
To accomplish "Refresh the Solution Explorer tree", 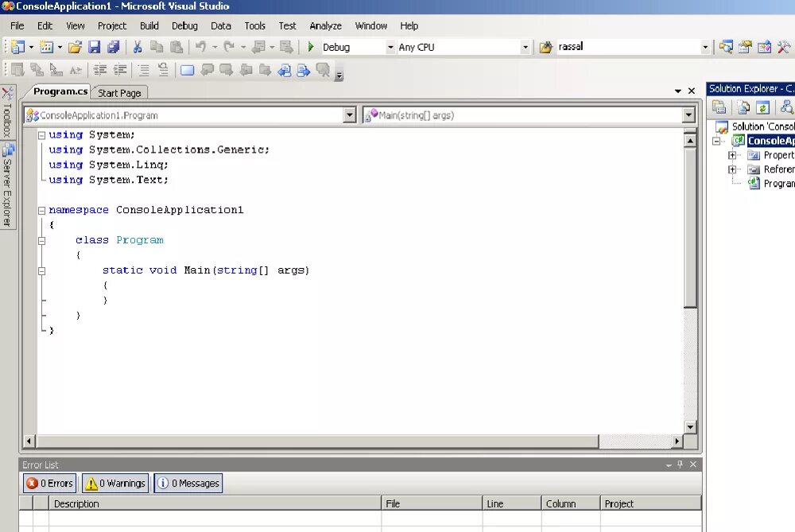I will [763, 107].
